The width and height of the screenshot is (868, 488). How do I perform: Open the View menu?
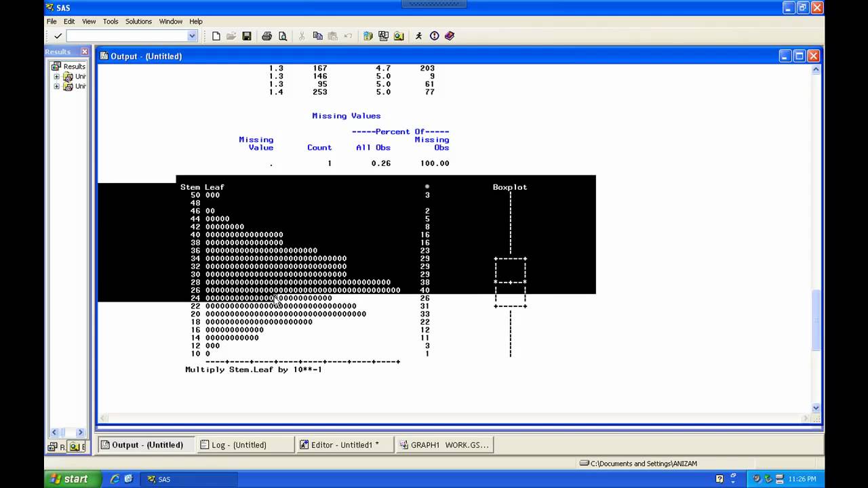89,22
